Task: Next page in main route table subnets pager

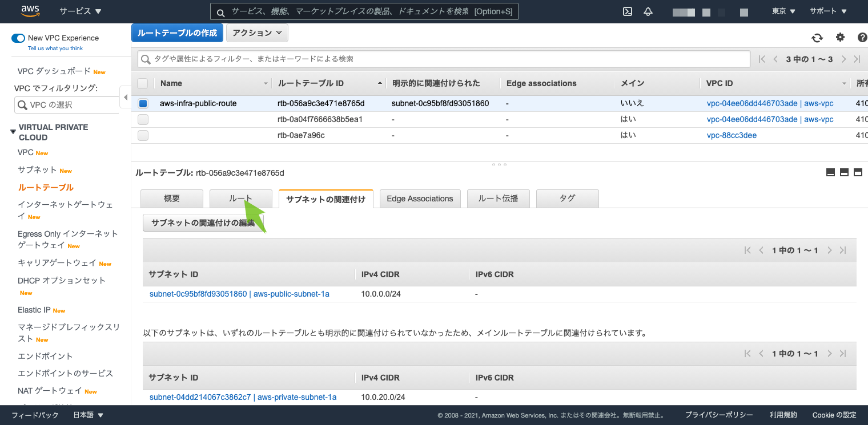Action: tap(830, 354)
